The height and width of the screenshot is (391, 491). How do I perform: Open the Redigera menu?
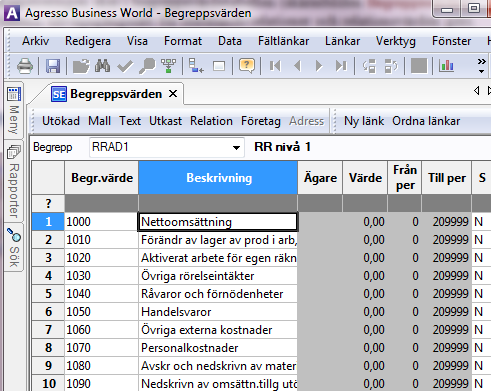(88, 41)
